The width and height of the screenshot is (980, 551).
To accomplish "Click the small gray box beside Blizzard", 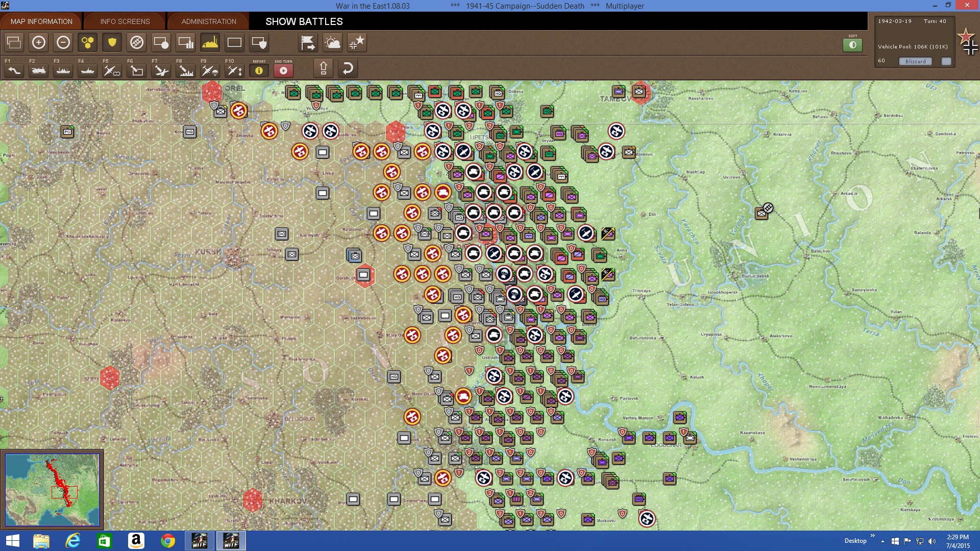I will (x=946, y=61).
